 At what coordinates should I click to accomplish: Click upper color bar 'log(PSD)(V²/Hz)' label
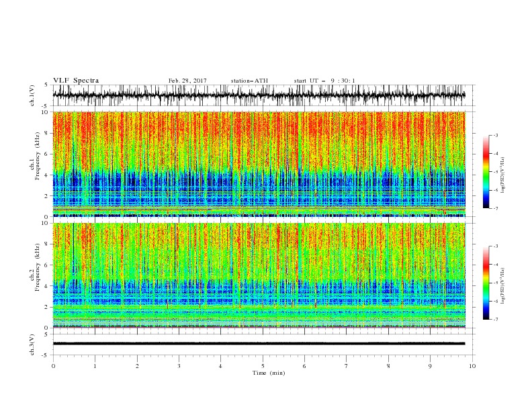[x=503, y=175]
